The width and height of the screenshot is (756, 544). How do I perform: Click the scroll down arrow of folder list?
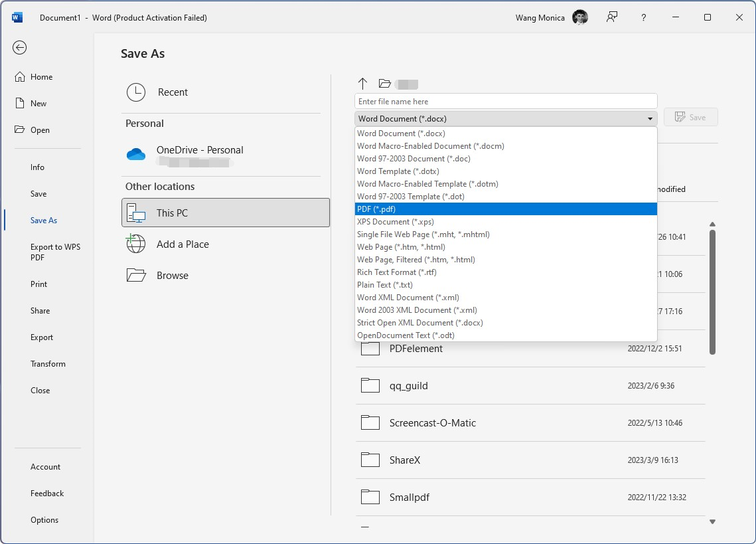pyautogui.click(x=712, y=521)
